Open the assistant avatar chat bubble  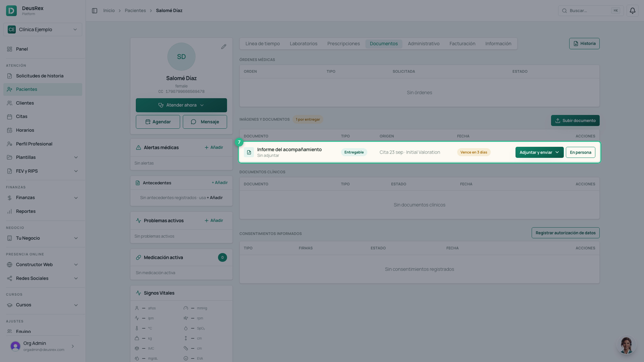(x=626, y=345)
